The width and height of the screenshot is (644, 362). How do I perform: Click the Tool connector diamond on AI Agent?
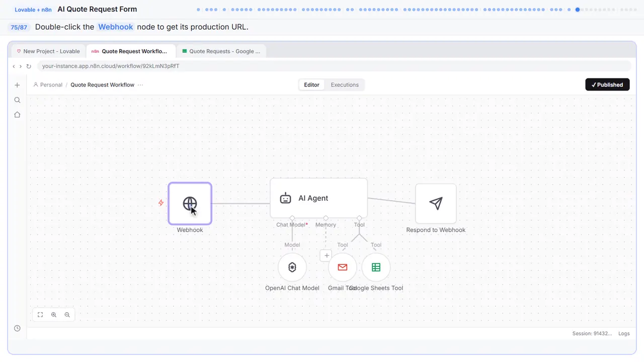point(359,218)
